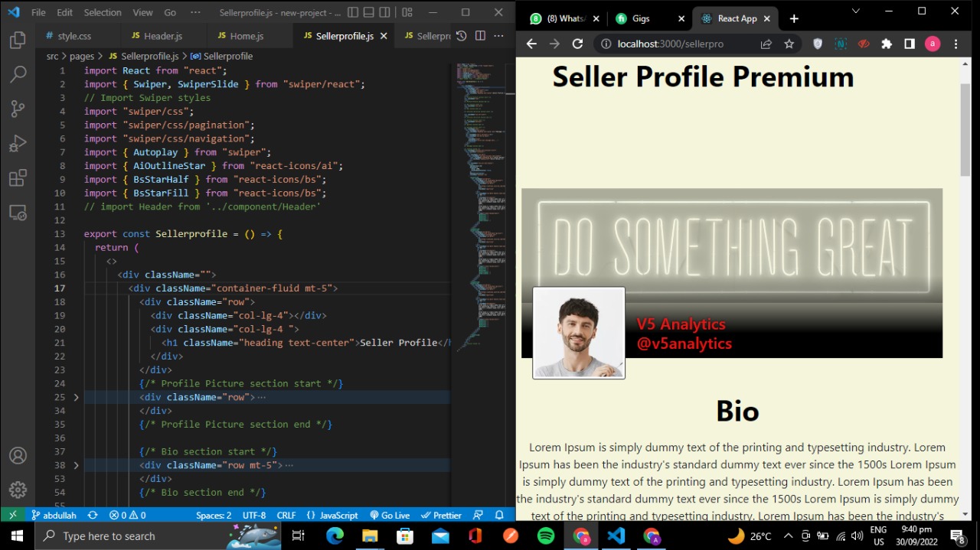Open the Source Control view
980x550 pixels.
[x=18, y=109]
